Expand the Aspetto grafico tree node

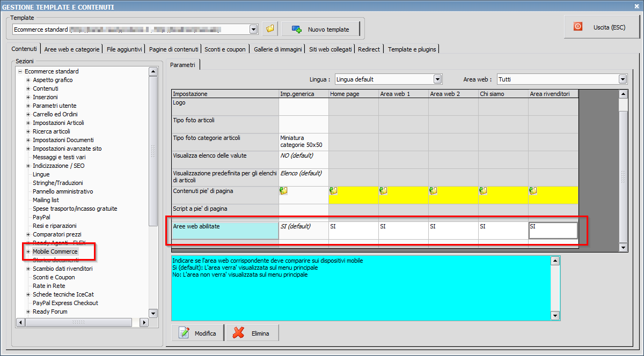click(28, 80)
